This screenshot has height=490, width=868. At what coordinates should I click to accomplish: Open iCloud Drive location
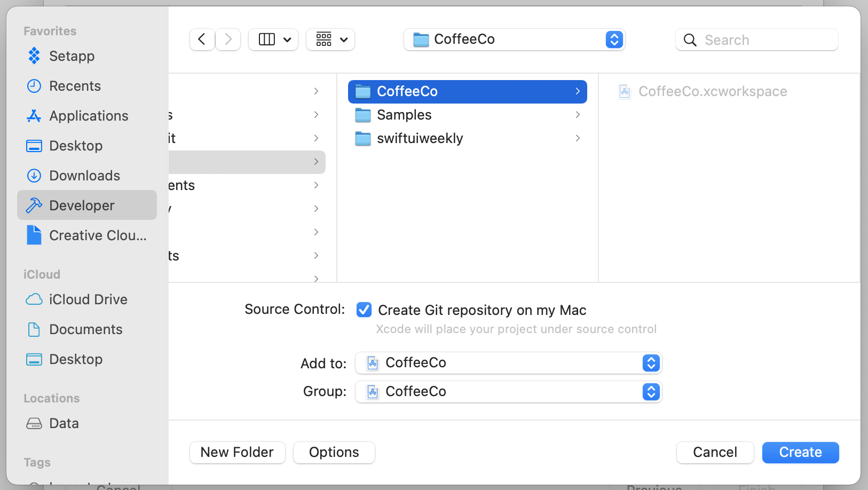click(x=88, y=299)
